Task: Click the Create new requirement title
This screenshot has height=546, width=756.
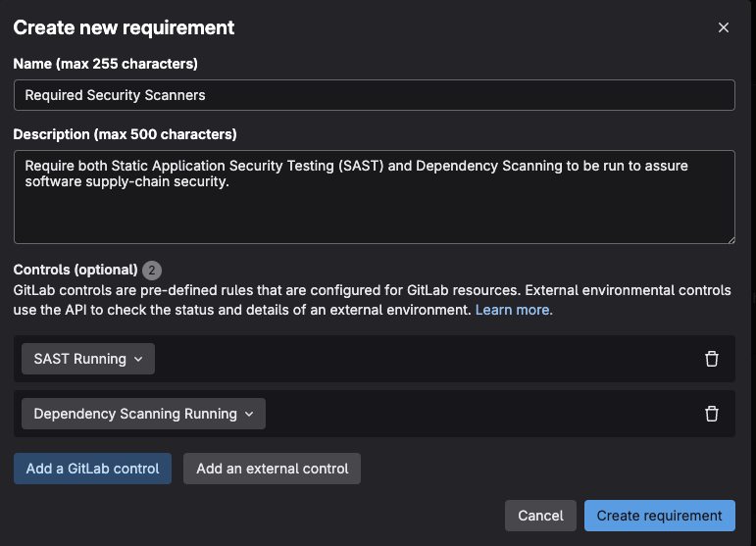Action: click(x=124, y=27)
